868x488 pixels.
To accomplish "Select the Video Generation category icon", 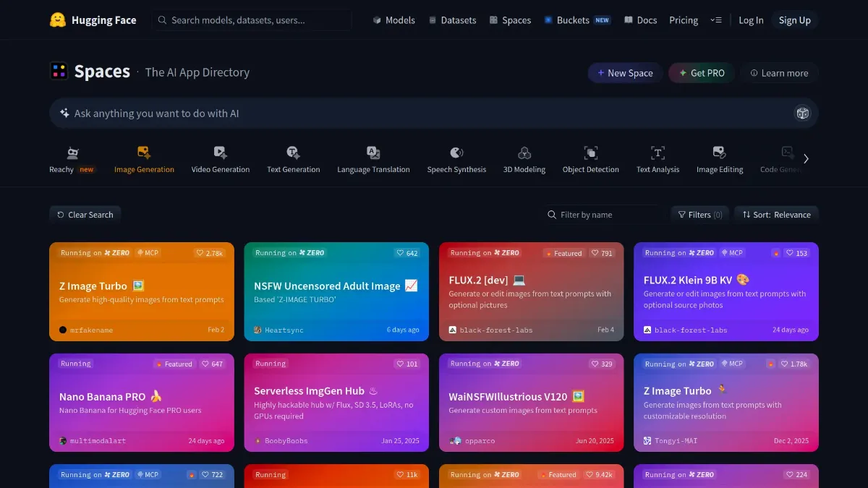I will 221,153.
